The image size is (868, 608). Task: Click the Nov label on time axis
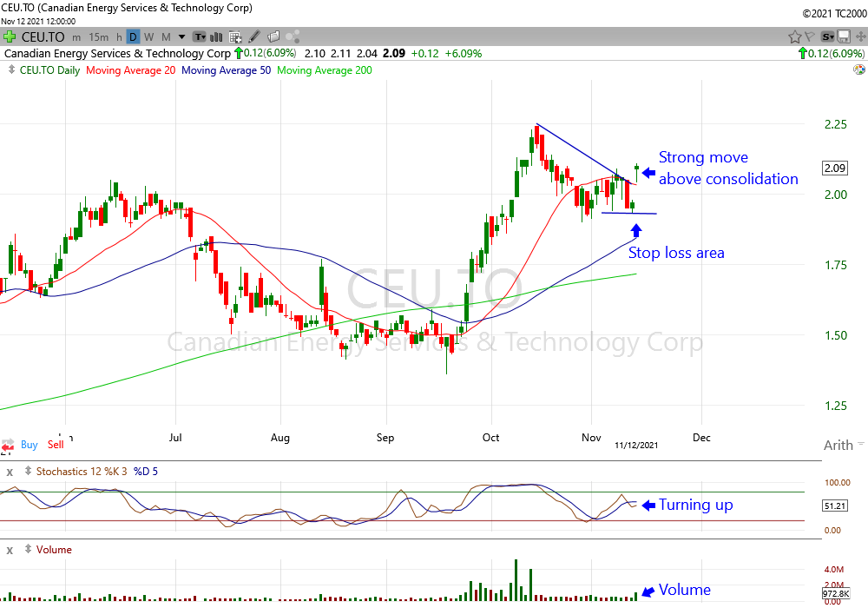tap(591, 438)
